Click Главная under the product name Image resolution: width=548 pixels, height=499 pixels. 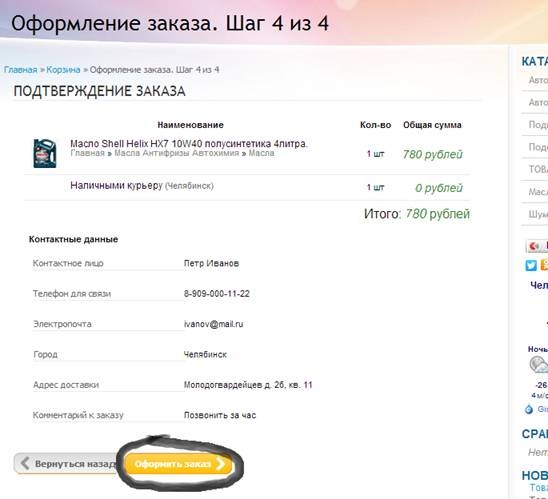click(87, 153)
